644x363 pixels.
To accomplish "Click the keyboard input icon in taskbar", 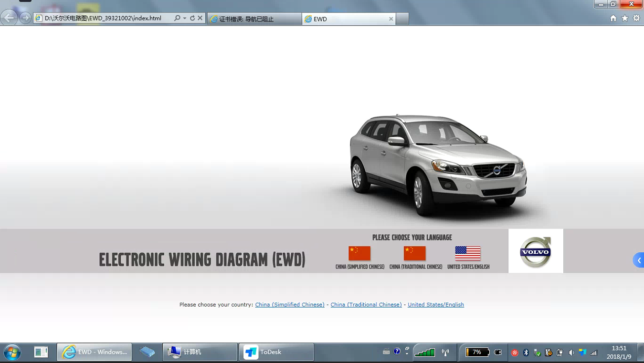I will [386, 352].
